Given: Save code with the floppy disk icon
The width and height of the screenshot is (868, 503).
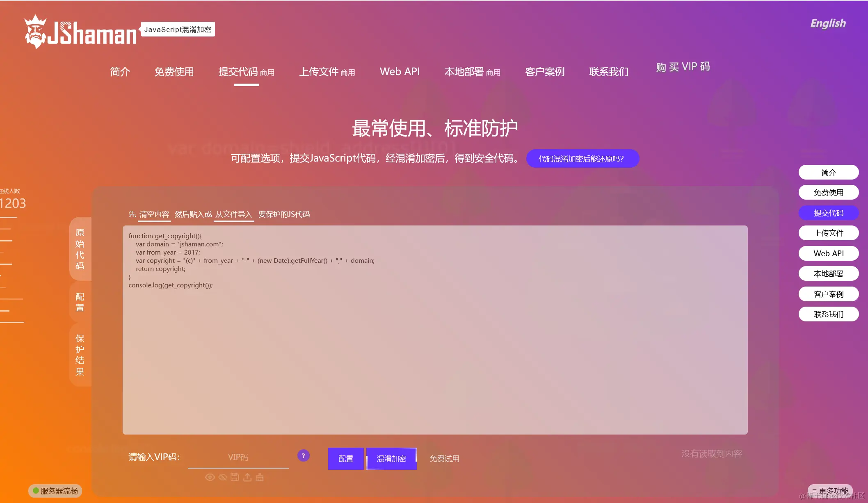Looking at the screenshot, I should [x=235, y=477].
